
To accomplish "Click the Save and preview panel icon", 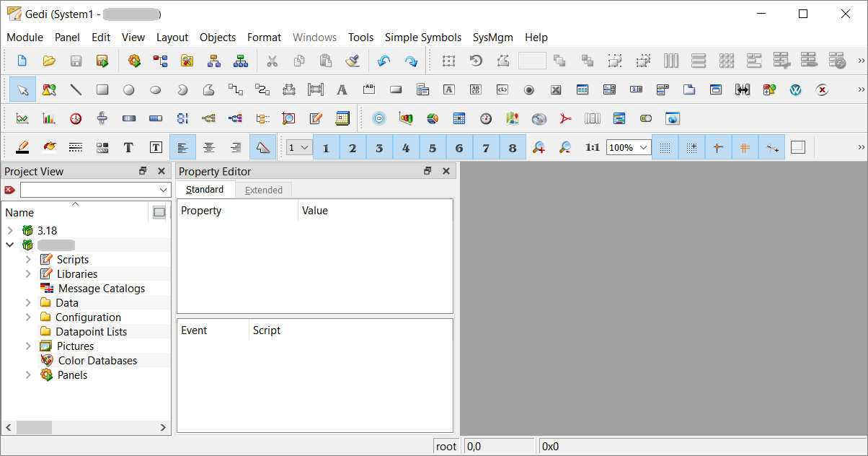I will click(102, 61).
